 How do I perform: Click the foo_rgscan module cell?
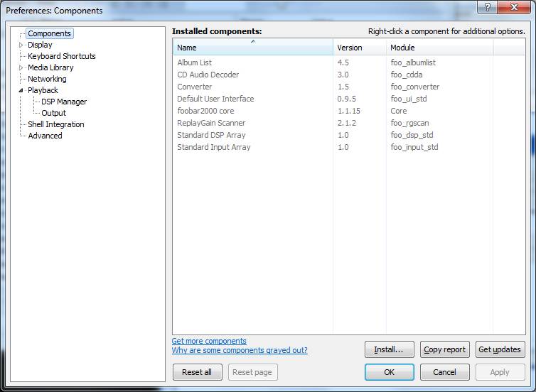point(409,123)
